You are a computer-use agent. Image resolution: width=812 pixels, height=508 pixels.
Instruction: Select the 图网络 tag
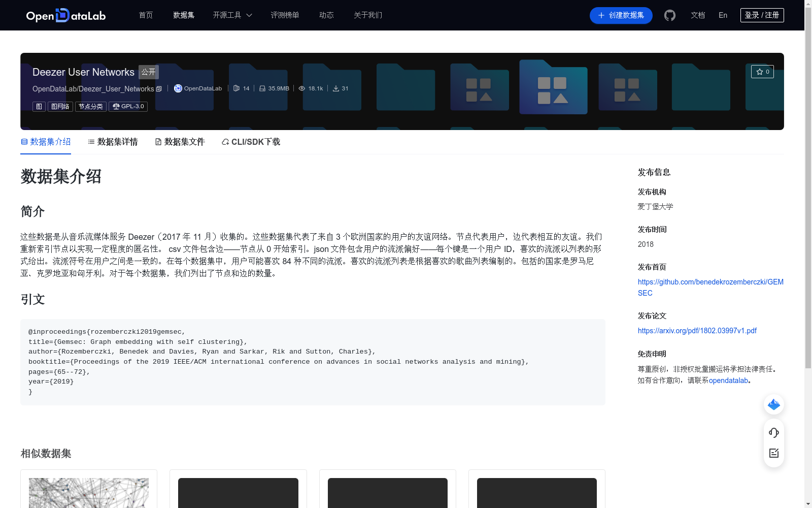coord(60,107)
